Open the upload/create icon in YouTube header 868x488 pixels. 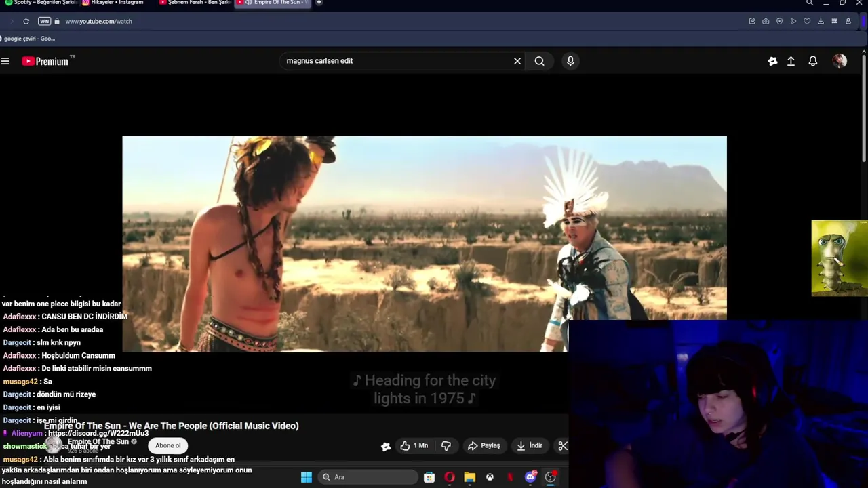click(x=791, y=61)
